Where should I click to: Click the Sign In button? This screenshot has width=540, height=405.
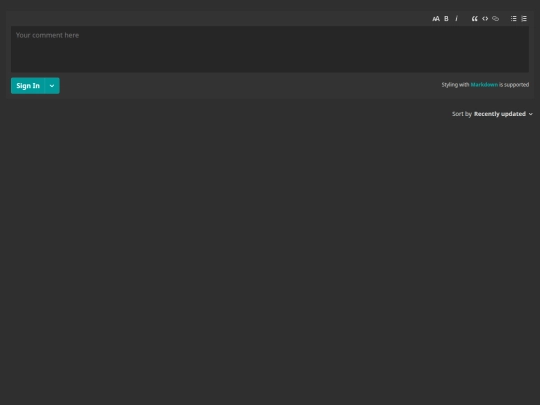coord(28,86)
